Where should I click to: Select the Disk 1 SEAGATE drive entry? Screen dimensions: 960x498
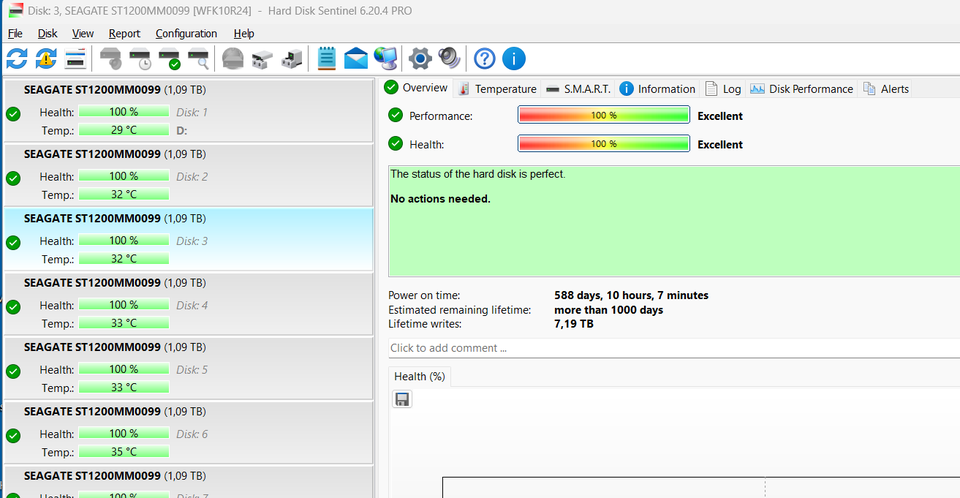pos(189,110)
